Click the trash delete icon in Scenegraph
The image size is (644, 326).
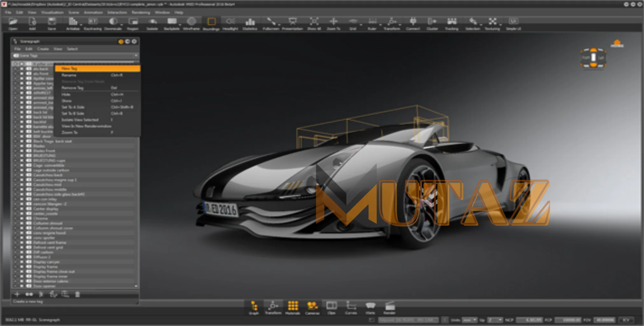[x=77, y=294]
